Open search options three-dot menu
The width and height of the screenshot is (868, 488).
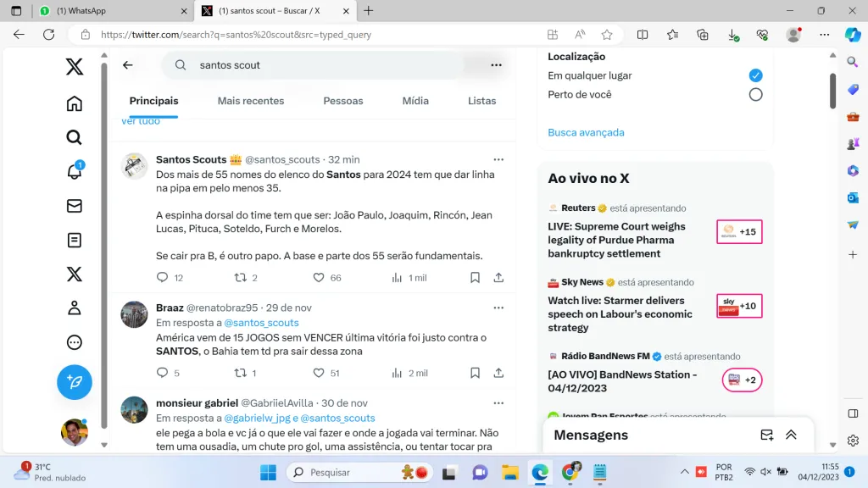496,65
